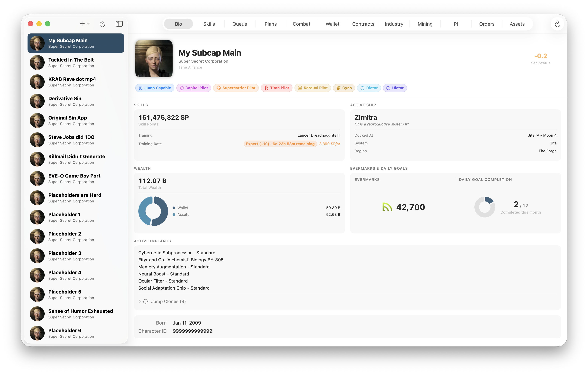Viewport: 588px width, 374px height.
Task: Select Placeholder 5 character
Action: pyautogui.click(x=76, y=294)
